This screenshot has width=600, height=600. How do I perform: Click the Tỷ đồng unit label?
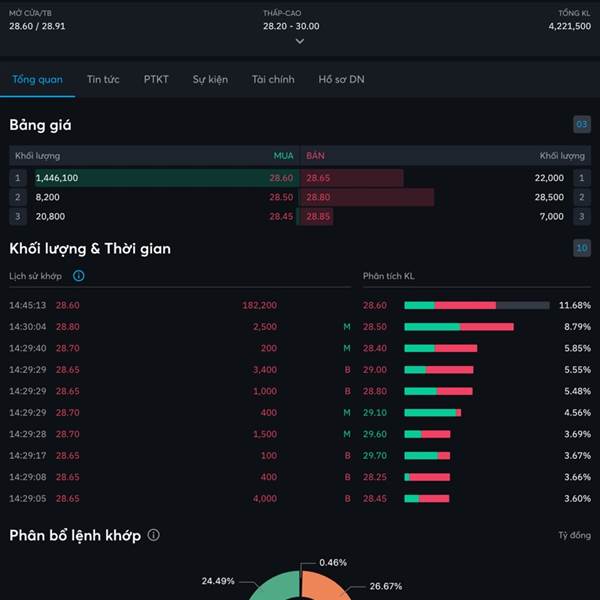pyautogui.click(x=574, y=535)
